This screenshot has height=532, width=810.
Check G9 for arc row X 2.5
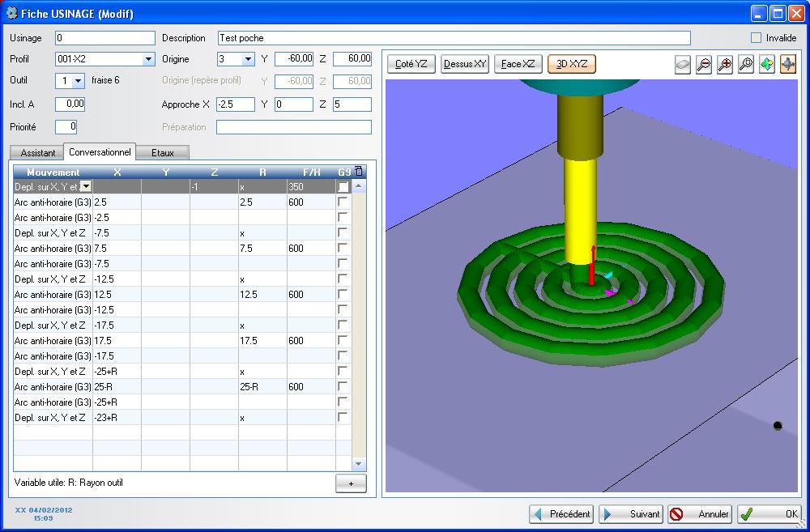[x=343, y=202]
